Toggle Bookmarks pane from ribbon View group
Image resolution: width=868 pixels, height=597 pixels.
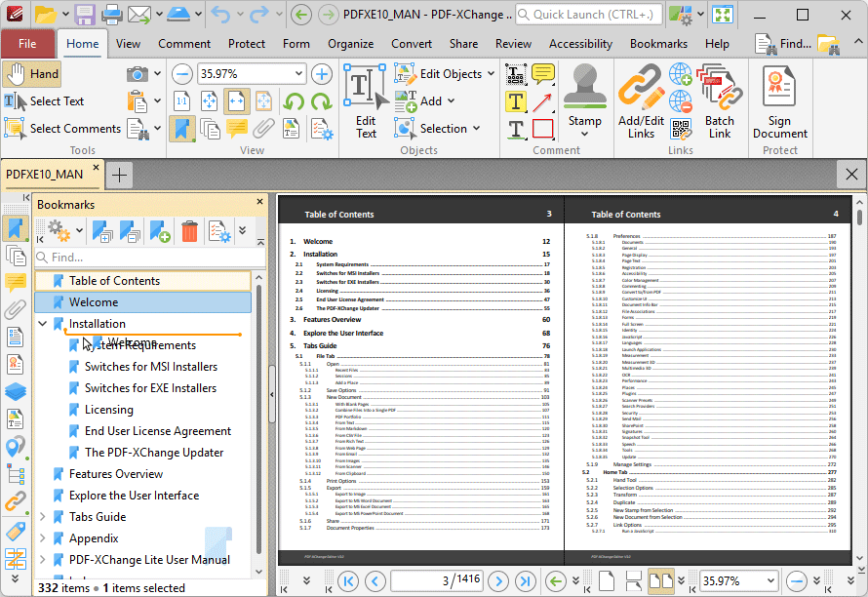pos(182,129)
